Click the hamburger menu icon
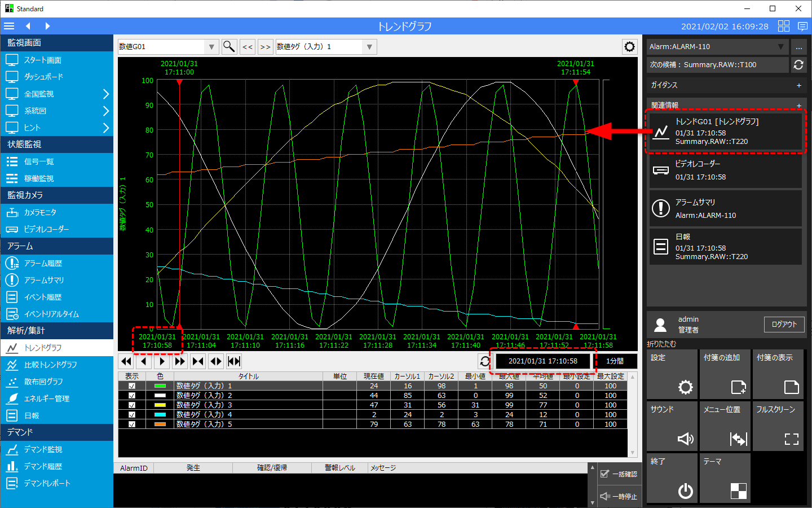The image size is (812, 508). [9, 26]
